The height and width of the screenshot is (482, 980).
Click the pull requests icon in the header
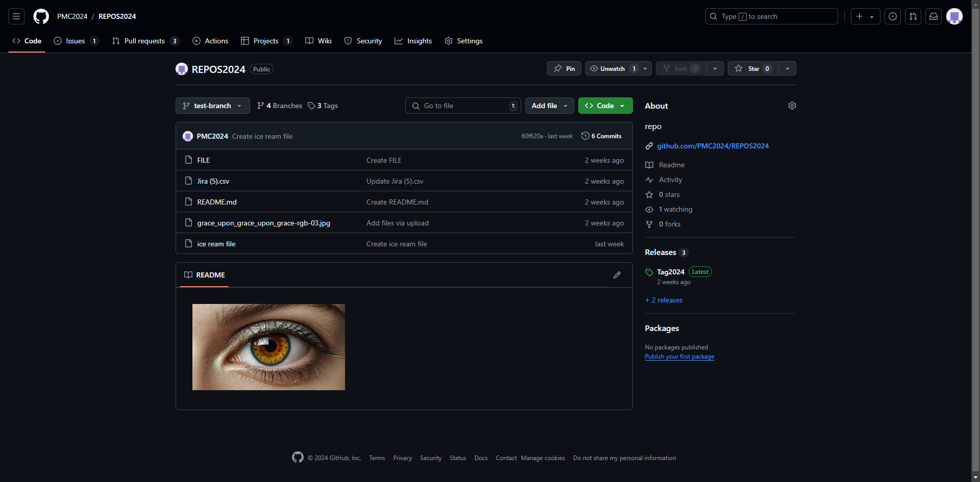pyautogui.click(x=913, y=16)
